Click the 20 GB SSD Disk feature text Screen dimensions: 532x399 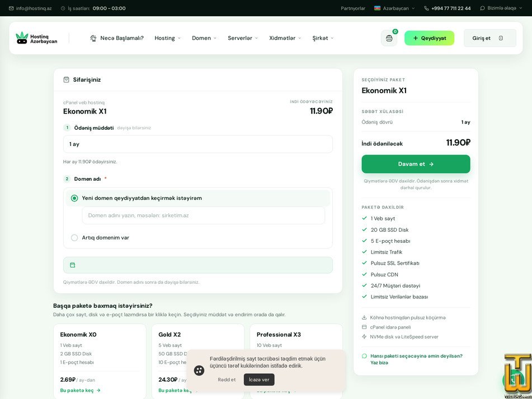click(389, 229)
